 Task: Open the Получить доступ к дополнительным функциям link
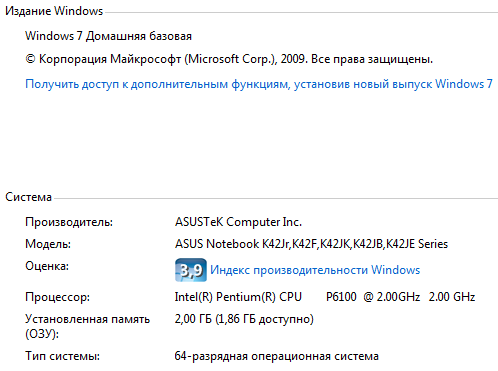[x=259, y=84]
